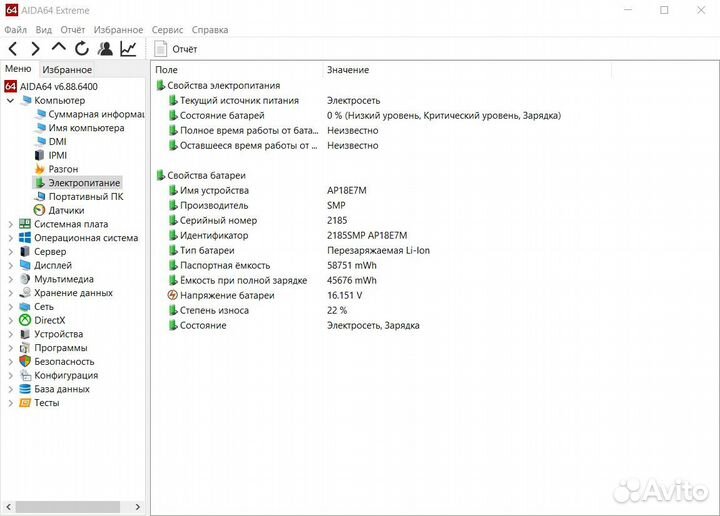Click the Сервер tree icon

pyautogui.click(x=25, y=252)
